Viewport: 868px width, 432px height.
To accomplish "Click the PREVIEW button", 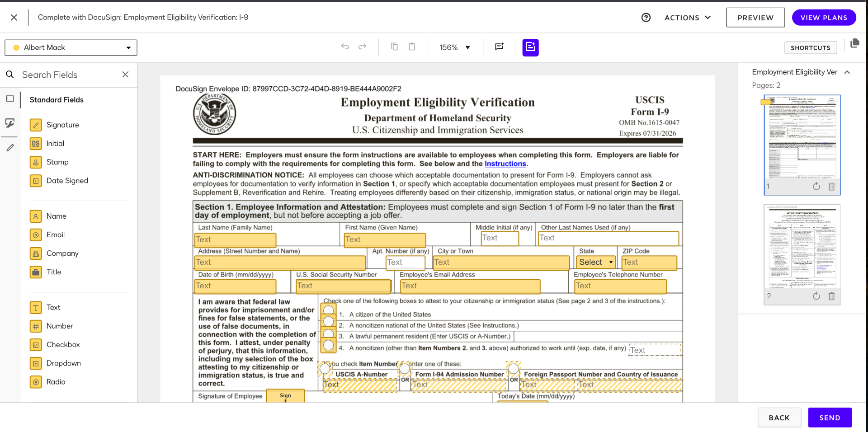I will pyautogui.click(x=755, y=18).
